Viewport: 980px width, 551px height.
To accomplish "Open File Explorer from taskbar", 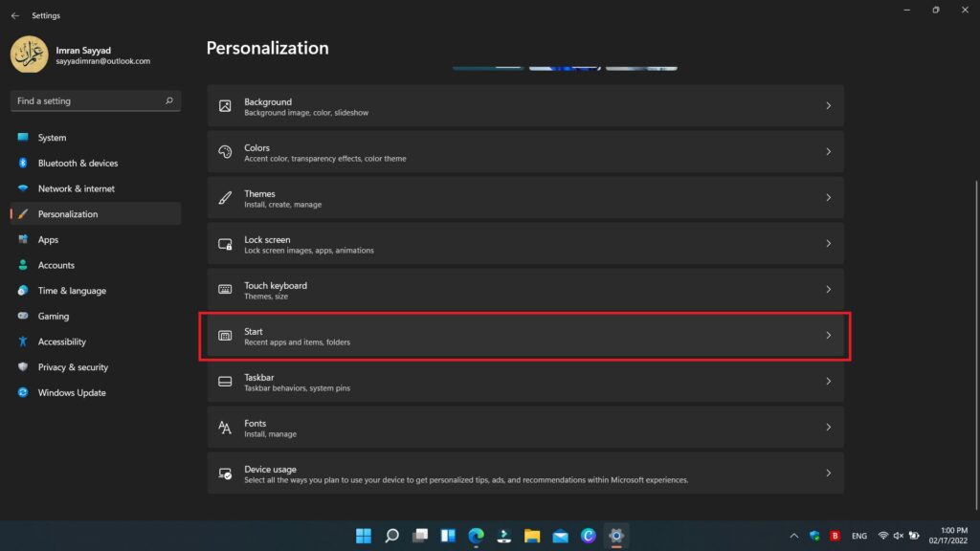I will click(532, 536).
